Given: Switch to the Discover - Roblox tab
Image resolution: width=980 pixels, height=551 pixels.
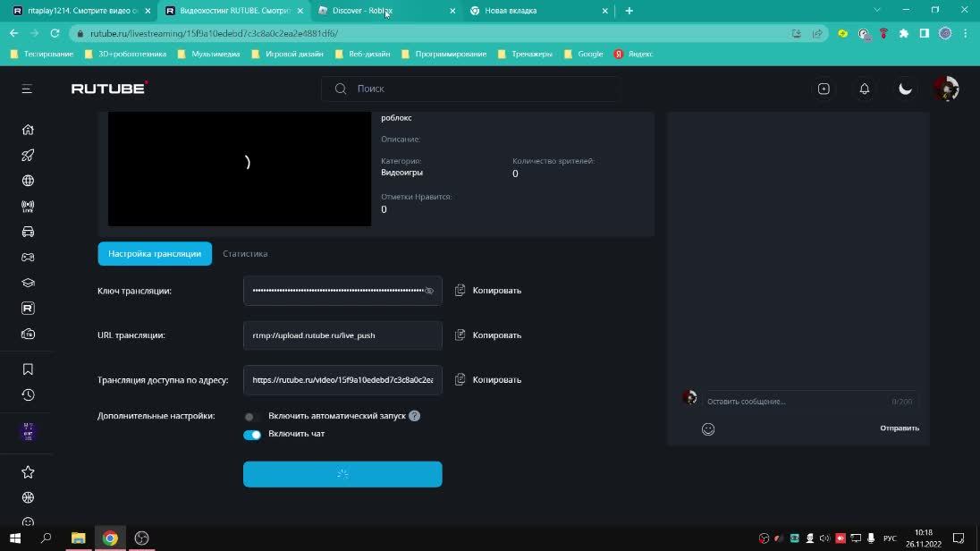Looking at the screenshot, I should pyautogui.click(x=386, y=11).
